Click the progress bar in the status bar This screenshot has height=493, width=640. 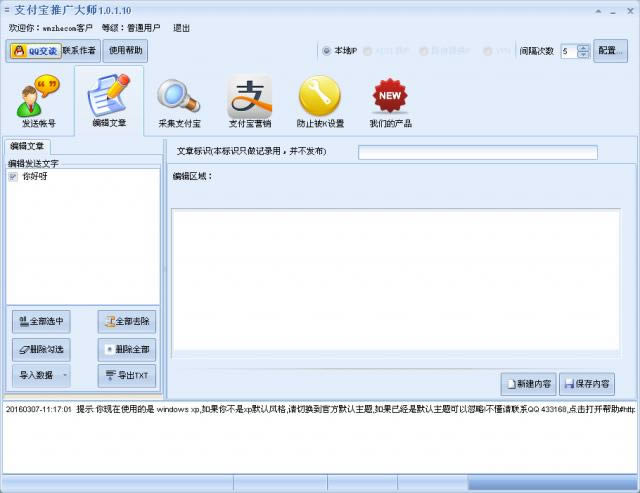click(553, 484)
